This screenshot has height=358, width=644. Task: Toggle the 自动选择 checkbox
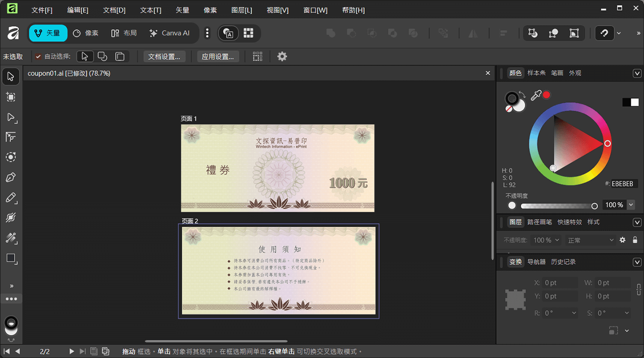pos(38,56)
